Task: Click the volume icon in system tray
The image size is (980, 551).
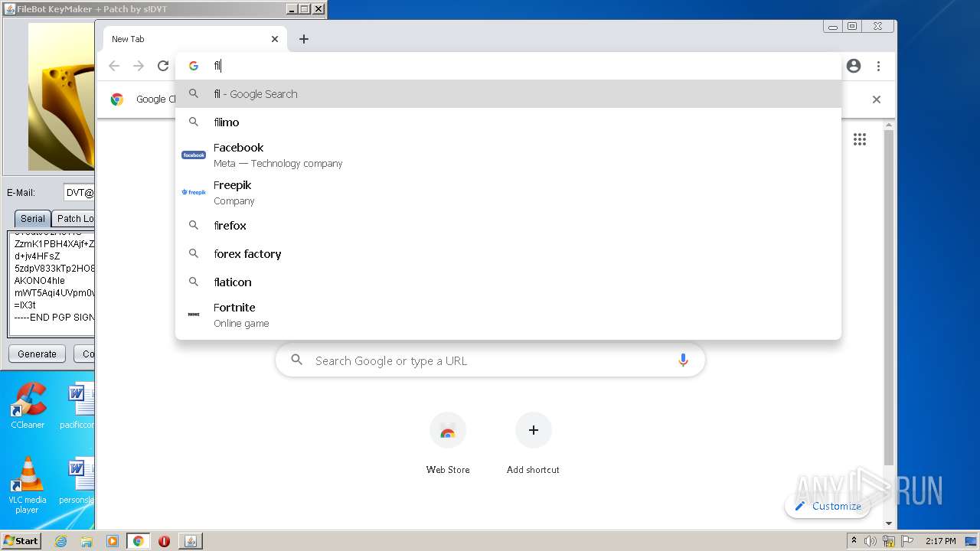Action: [x=871, y=541]
